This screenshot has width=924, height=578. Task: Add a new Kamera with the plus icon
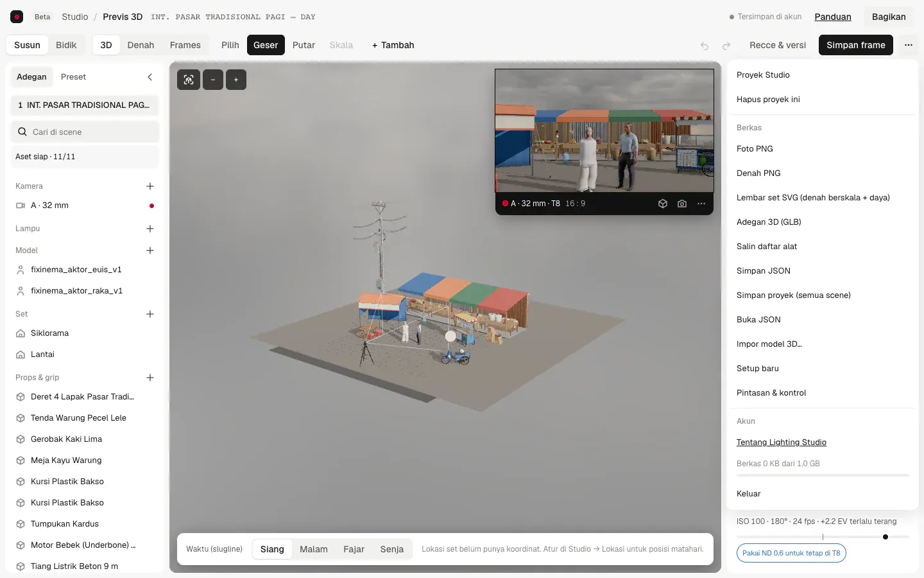(x=150, y=186)
